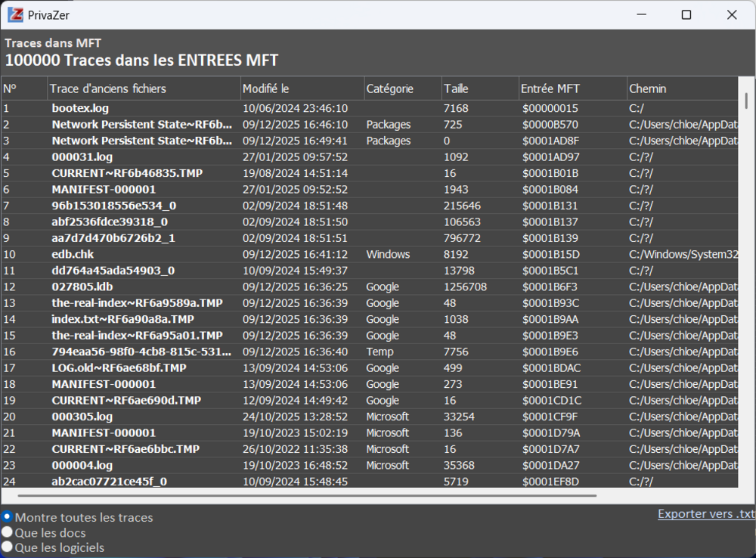756x558 pixels.
Task: Choose 'Que les logiciels' radio option
Action: tap(8, 547)
